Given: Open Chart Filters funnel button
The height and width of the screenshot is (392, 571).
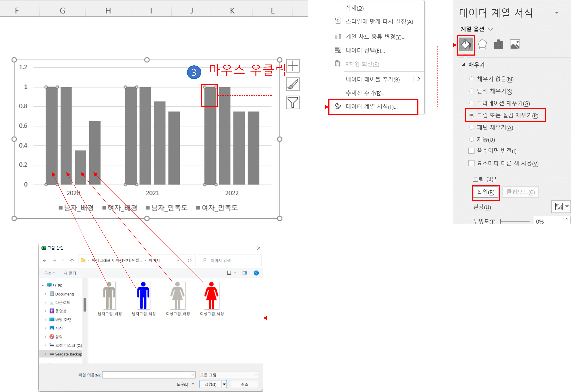Looking at the screenshot, I should pyautogui.click(x=293, y=102).
